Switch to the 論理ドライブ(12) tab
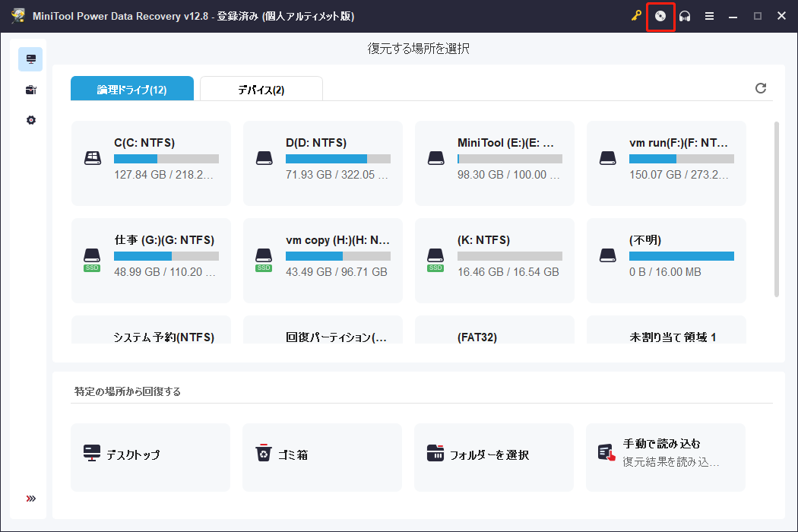 (132, 88)
